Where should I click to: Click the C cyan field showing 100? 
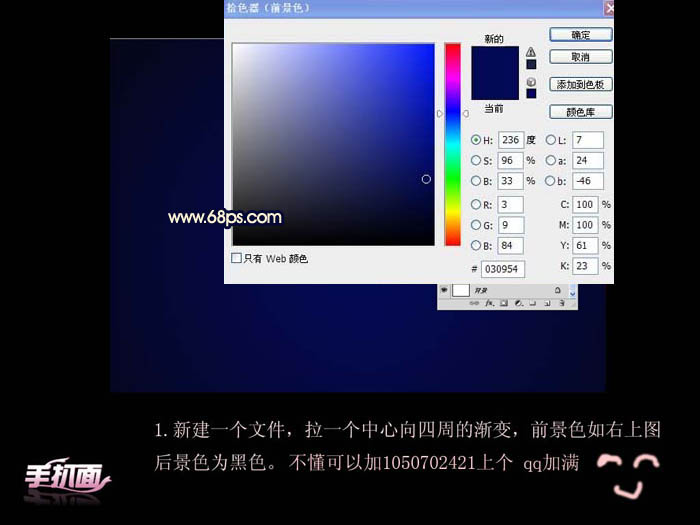585,204
